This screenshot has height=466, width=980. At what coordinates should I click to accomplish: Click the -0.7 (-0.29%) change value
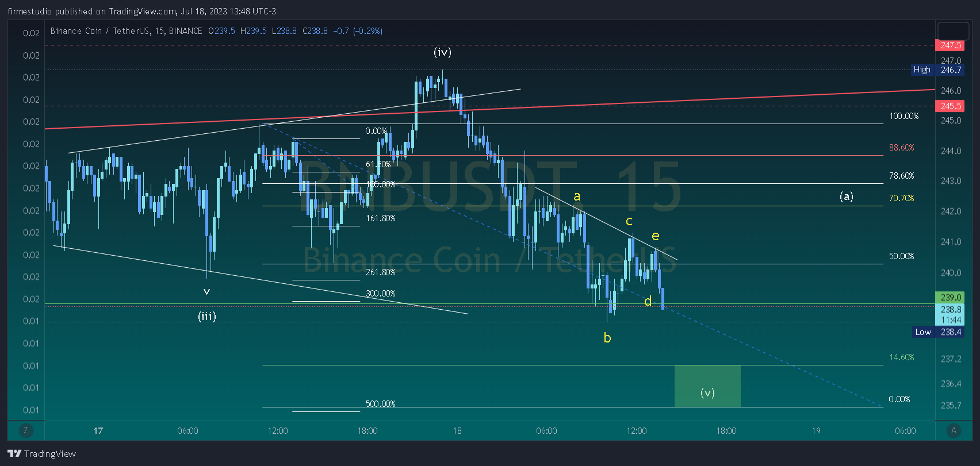(x=358, y=31)
